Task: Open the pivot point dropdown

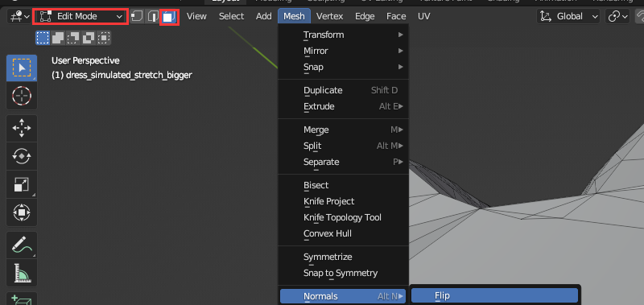Action: [617, 16]
